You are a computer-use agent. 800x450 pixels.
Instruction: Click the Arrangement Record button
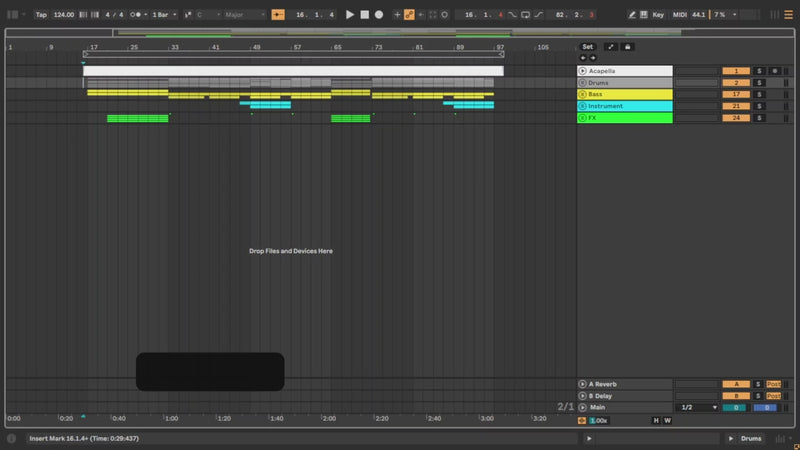click(379, 15)
